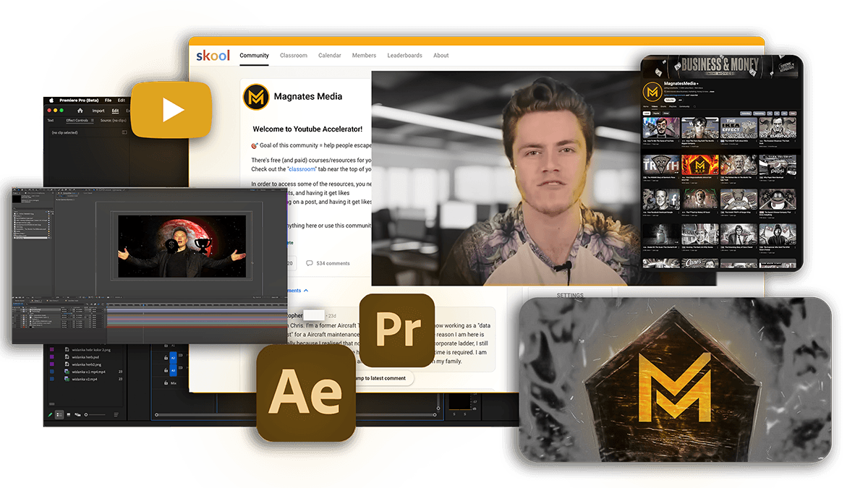
Task: Select the "wislanka herb.psd" file
Action: [x=85, y=357]
